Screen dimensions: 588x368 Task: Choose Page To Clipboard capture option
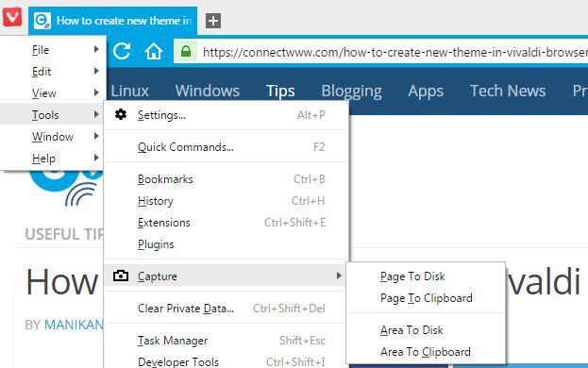pyautogui.click(x=426, y=298)
